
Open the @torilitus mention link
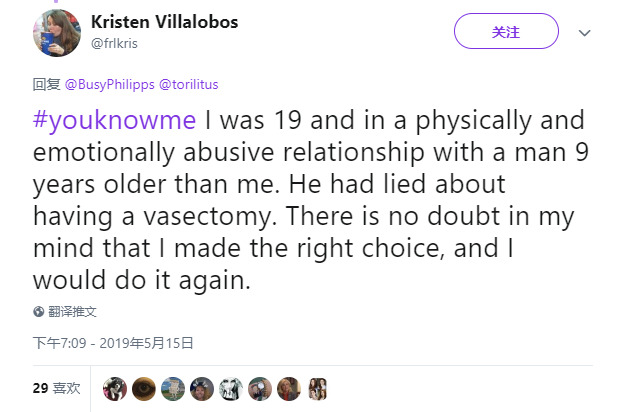pos(188,84)
